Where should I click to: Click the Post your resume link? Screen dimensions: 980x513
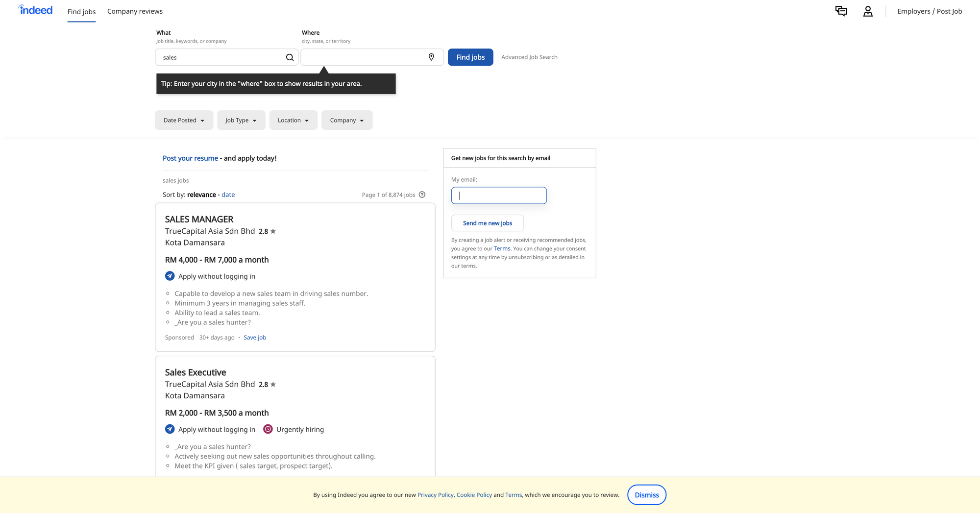(190, 158)
